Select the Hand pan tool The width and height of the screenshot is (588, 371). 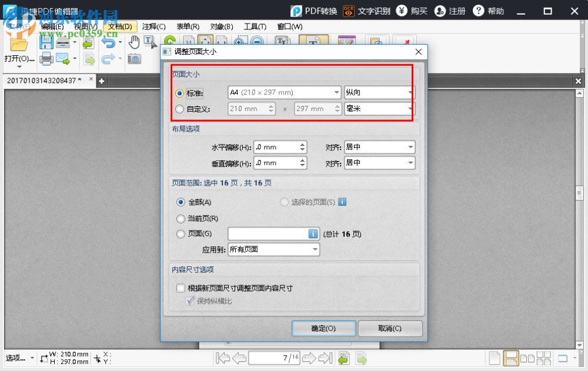(x=135, y=41)
